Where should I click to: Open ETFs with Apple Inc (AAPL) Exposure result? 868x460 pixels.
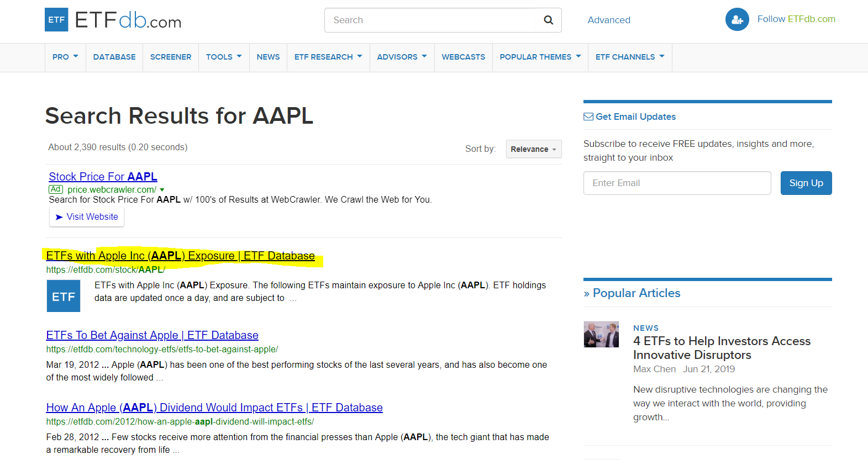180,256
